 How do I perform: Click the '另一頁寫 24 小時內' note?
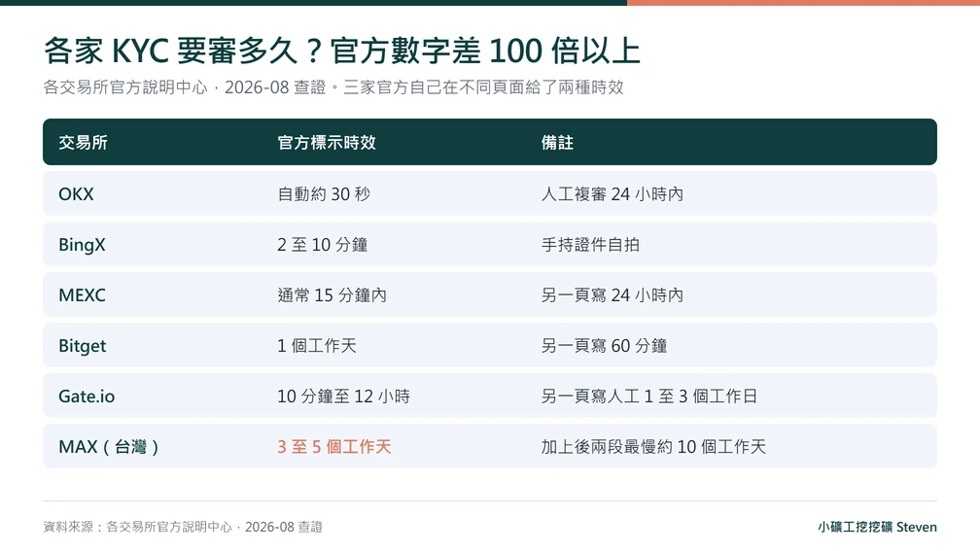pyautogui.click(x=612, y=295)
